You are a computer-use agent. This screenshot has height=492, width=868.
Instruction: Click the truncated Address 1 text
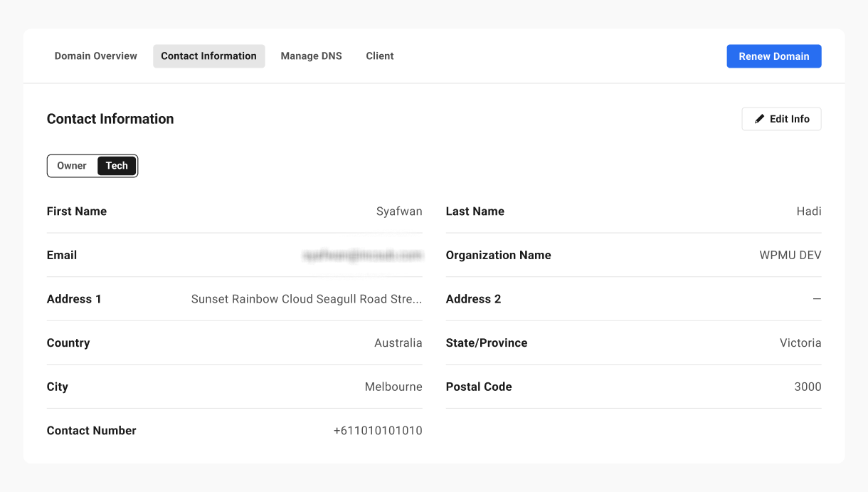click(306, 299)
